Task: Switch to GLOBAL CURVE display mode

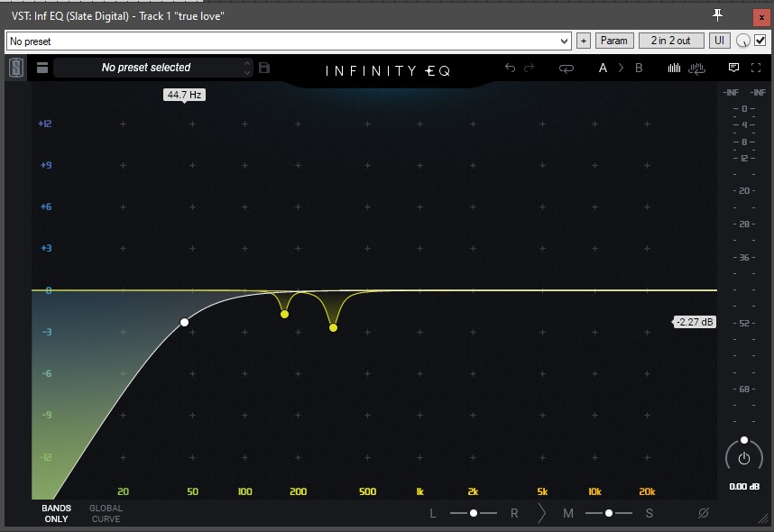Action: tap(106, 513)
